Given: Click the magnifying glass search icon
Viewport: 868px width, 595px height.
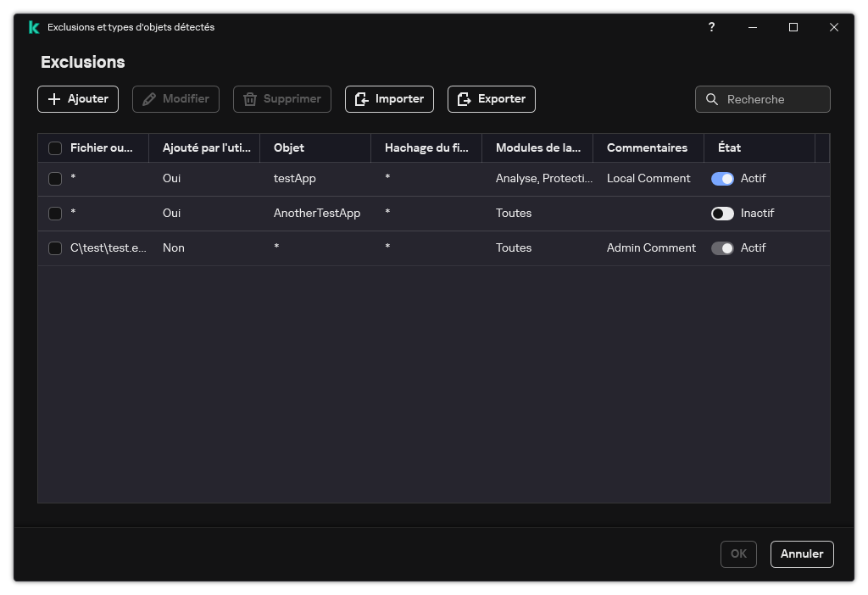Looking at the screenshot, I should click(712, 99).
